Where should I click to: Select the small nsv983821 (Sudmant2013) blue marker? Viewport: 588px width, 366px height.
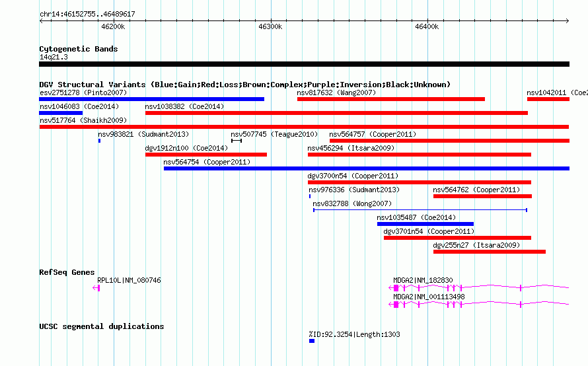99,141
